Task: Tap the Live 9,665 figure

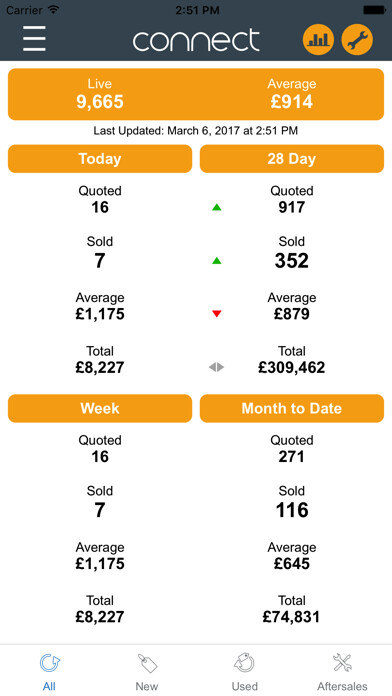Action: tap(100, 102)
